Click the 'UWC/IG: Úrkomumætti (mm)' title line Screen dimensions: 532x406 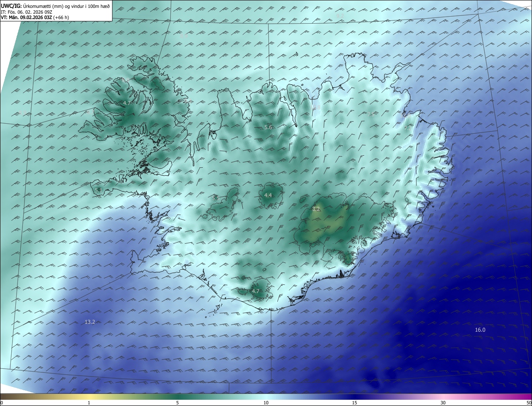(x=55, y=5)
